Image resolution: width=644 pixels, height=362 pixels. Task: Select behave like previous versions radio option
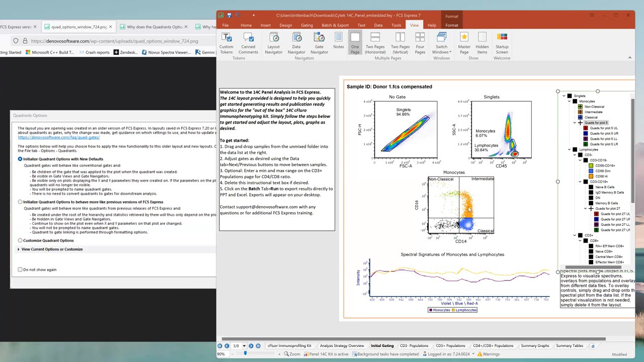[x=20, y=202]
